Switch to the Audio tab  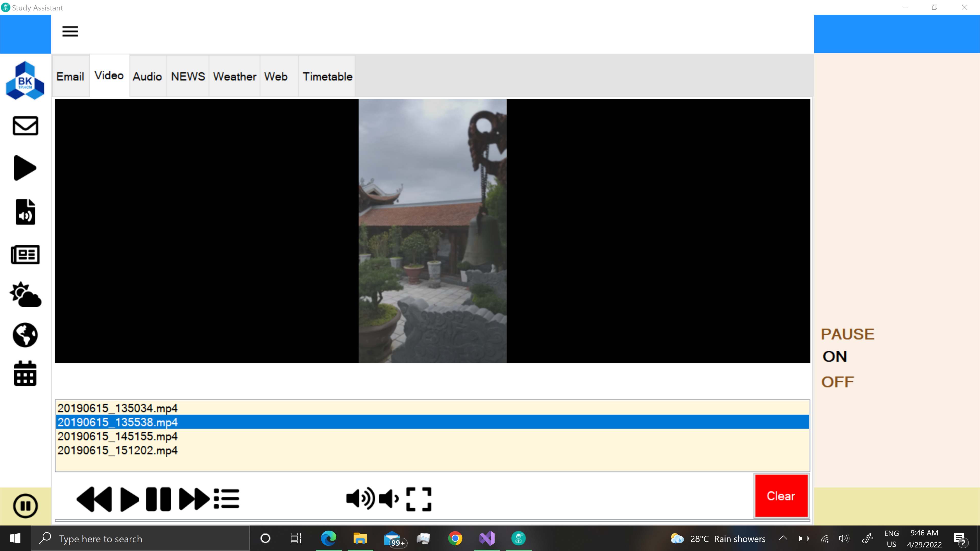[147, 77]
